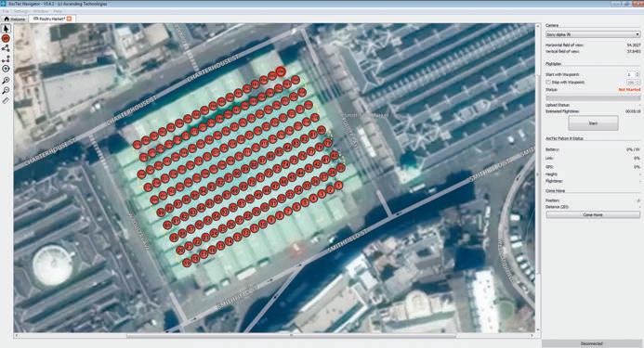Screen dimensions: 644x348
Task: Zoom in with magnifier plus tool
Action: coord(6,80)
